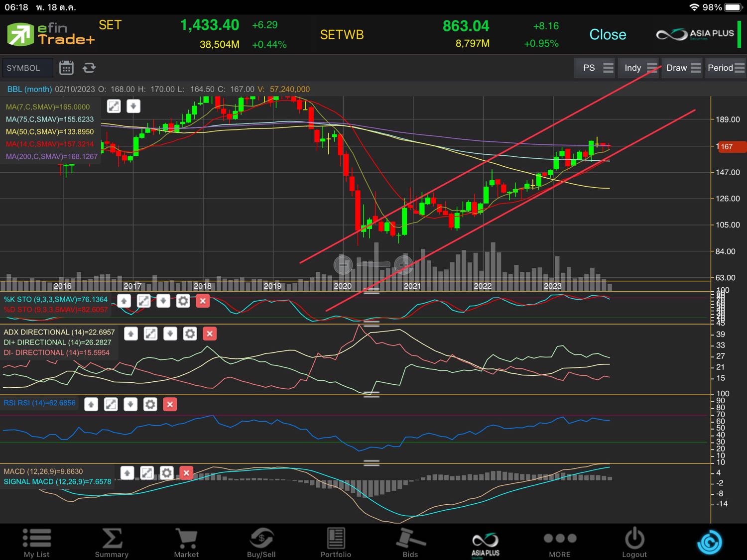The width and height of the screenshot is (747, 560).
Task: Tap the SETWB value 863.04
Action: click(466, 26)
